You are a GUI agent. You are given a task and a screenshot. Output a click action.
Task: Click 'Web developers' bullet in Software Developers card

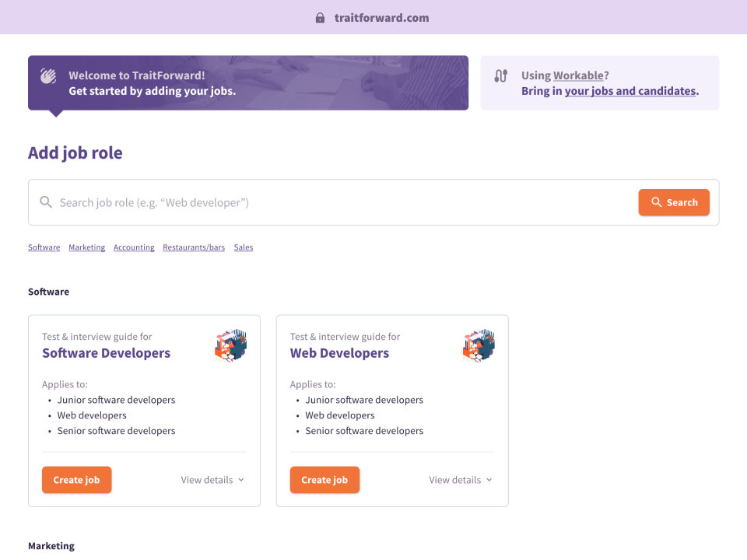(92, 415)
